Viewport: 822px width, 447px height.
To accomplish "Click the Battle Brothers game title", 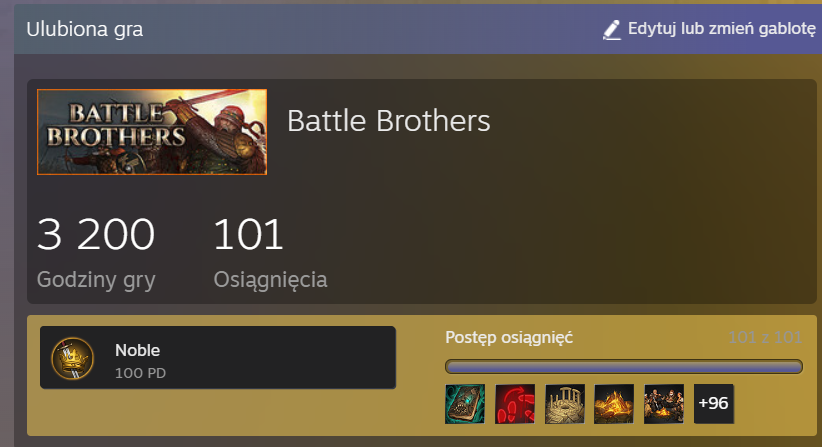I will (388, 121).
